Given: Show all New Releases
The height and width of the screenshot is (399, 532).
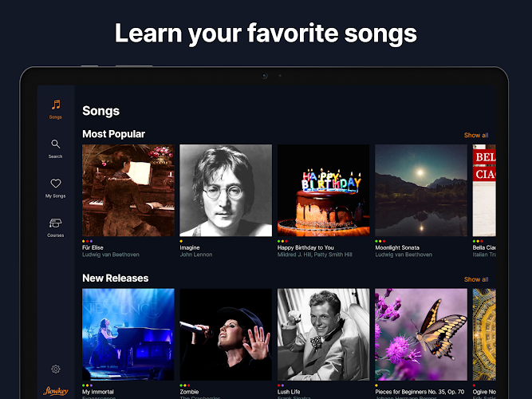Looking at the screenshot, I should click(x=476, y=279).
